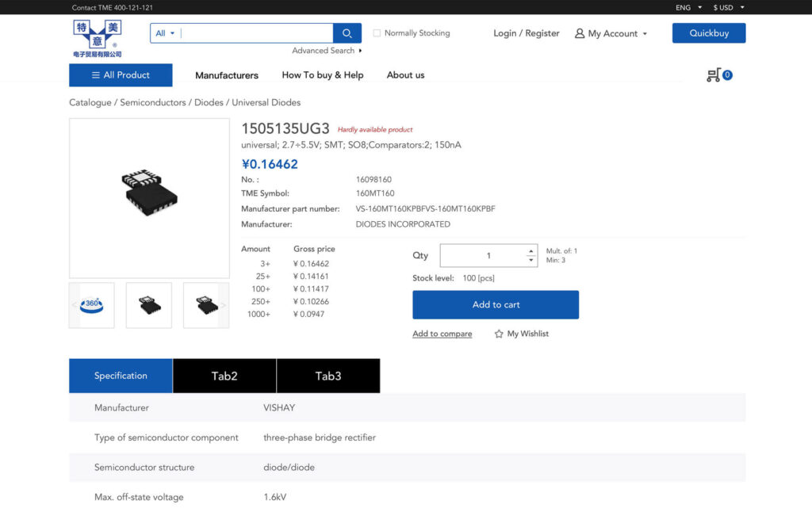Open How To buy & Help menu

[323, 75]
